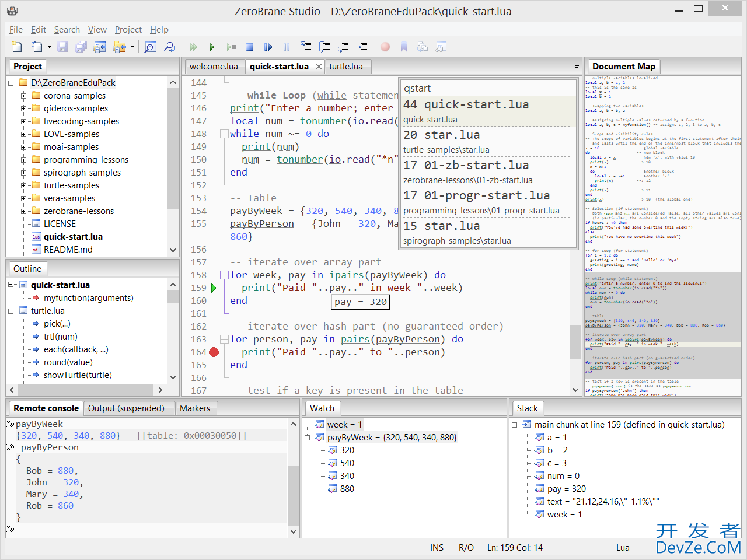747x560 pixels.
Task: Click the Find and Replace toolbar icon
Action: coord(169,47)
